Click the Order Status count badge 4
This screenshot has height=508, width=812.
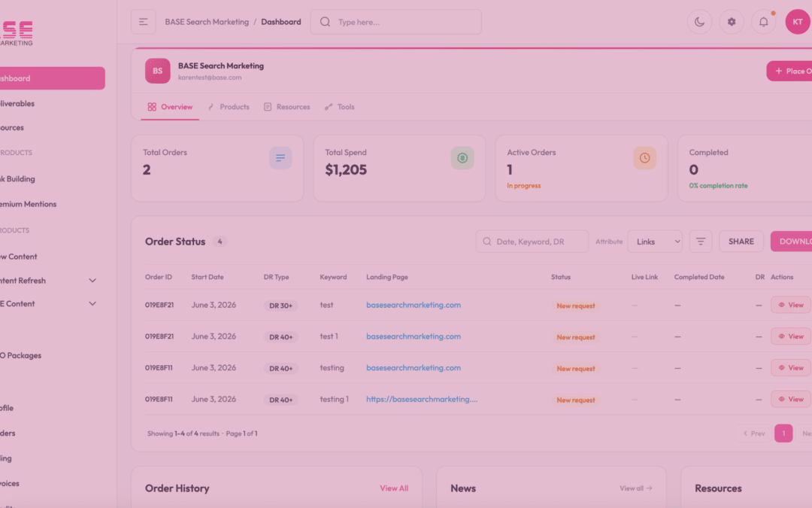coord(220,242)
